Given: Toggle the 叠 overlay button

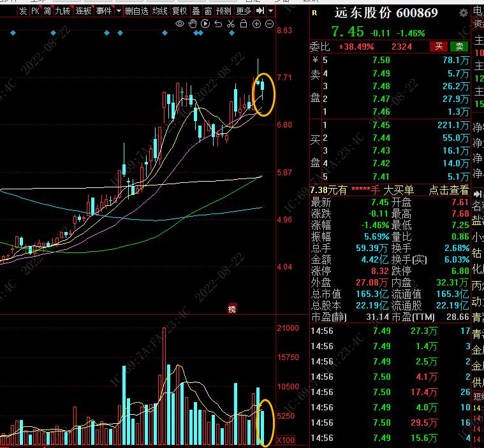Looking at the screenshot, I should click(196, 11).
